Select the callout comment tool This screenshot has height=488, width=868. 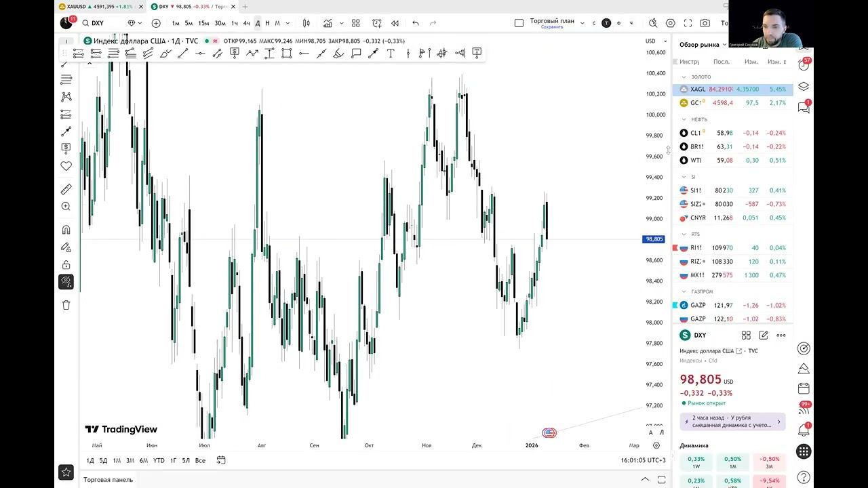tap(356, 53)
